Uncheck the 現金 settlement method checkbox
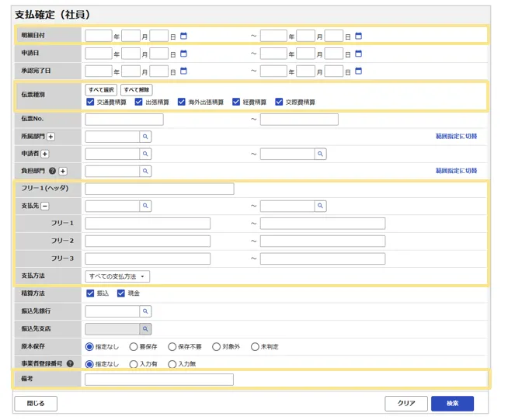 120,293
